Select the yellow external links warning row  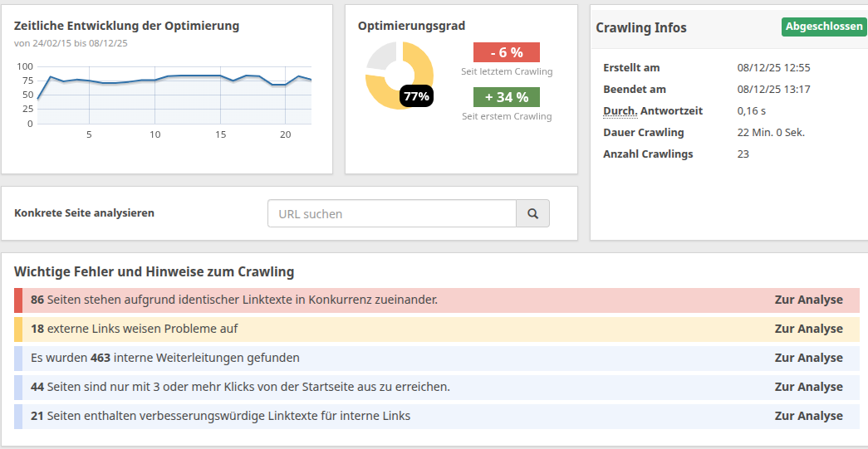tap(332, 329)
